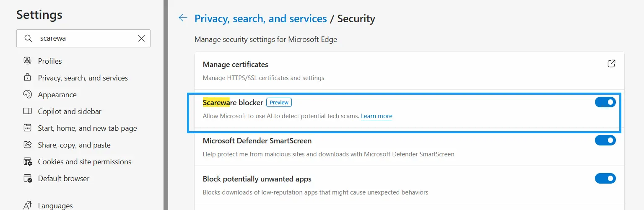Click the Copilot and sidebar panel icon
The width and height of the screenshot is (644, 210).
pyautogui.click(x=28, y=111)
